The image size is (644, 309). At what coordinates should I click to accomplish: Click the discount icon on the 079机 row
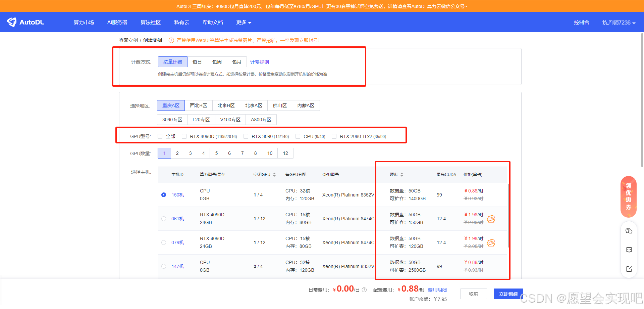pos(491,242)
